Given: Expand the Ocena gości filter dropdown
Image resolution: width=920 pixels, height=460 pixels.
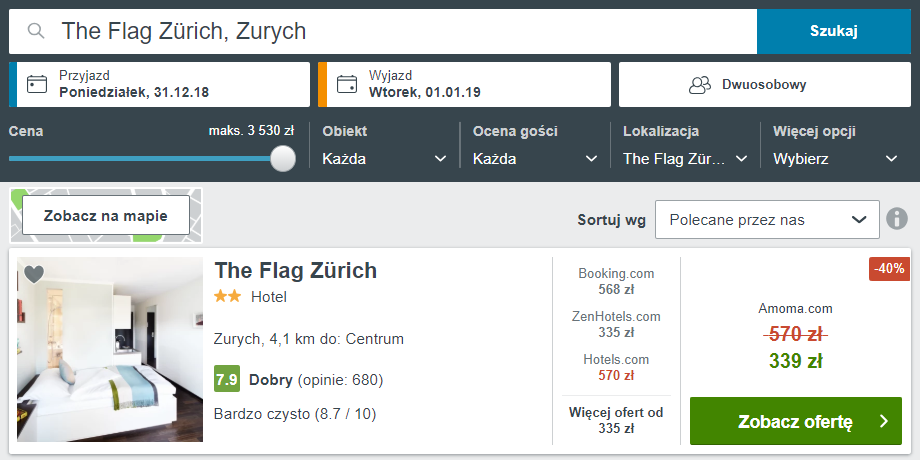Looking at the screenshot, I should point(535,158).
